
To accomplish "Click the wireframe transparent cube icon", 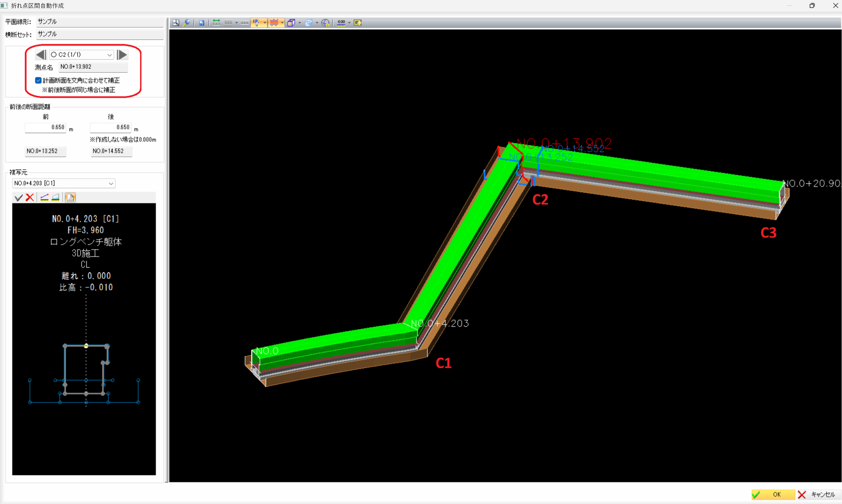I will (309, 23).
